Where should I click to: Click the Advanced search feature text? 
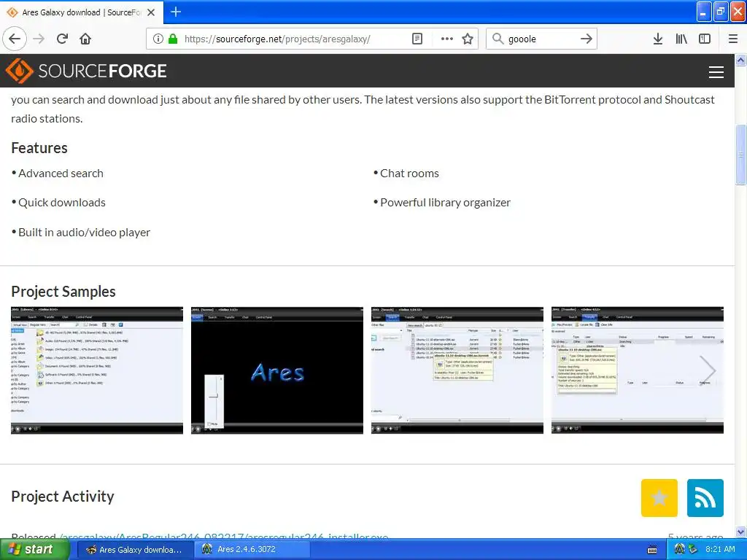click(x=61, y=174)
